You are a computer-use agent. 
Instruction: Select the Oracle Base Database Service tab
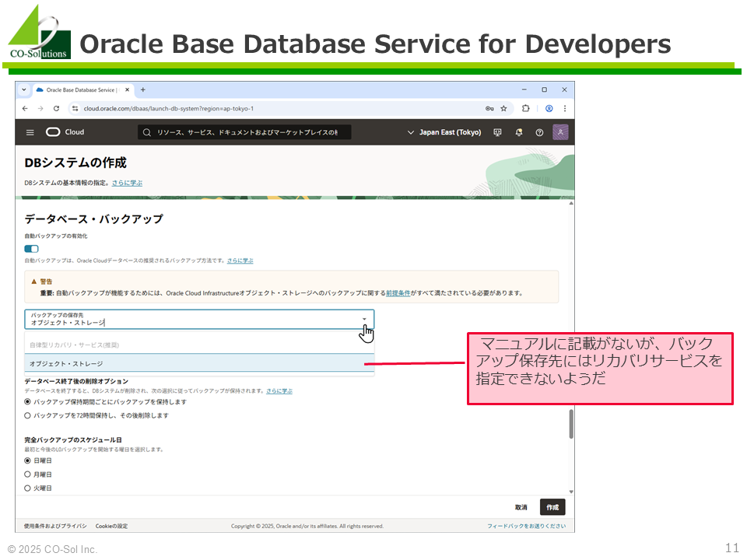click(83, 89)
